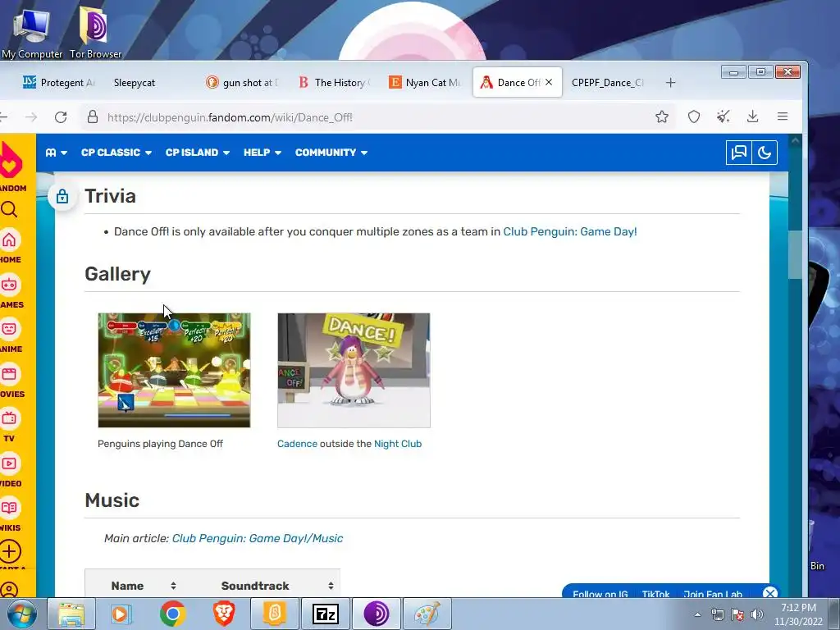Open the Anime section in sidebar

[11, 336]
